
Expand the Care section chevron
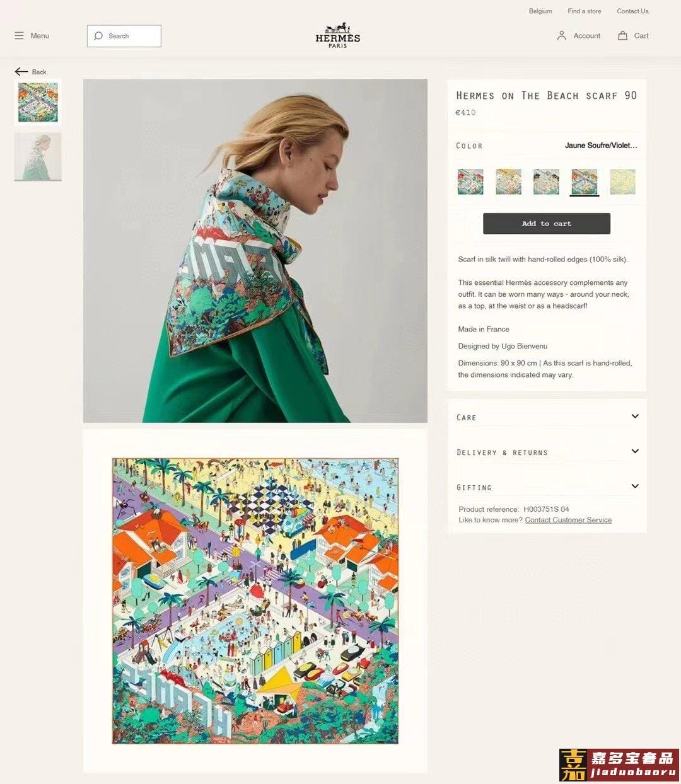[x=635, y=416]
